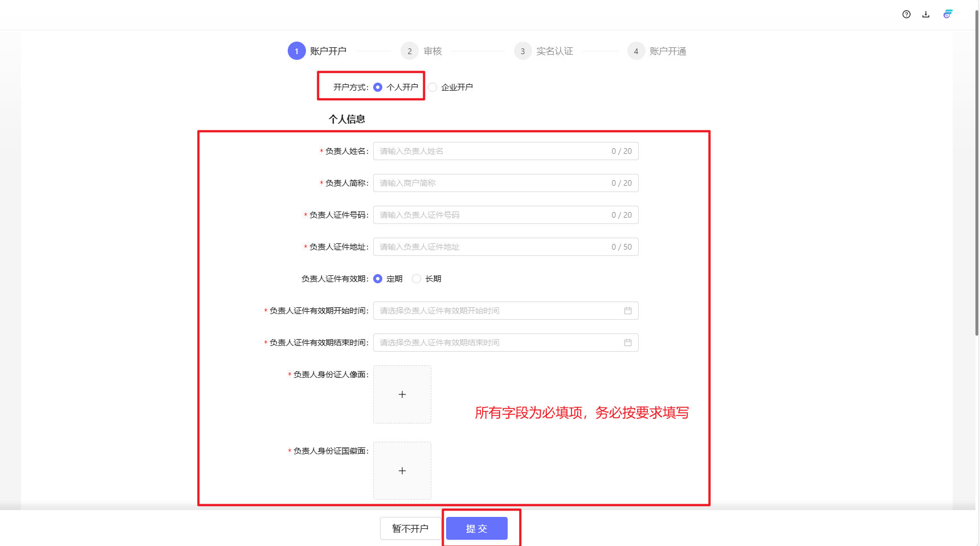
Task: Open the 负责人证件有效期开始时间 date picker
Action: [496, 311]
